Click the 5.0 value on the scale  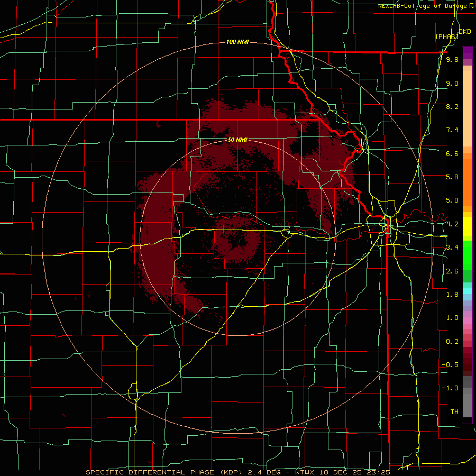[452, 200]
